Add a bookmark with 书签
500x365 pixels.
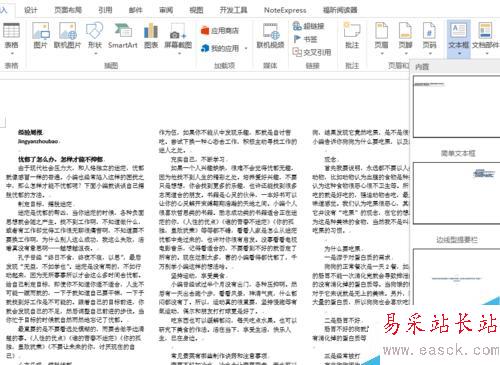coord(305,39)
